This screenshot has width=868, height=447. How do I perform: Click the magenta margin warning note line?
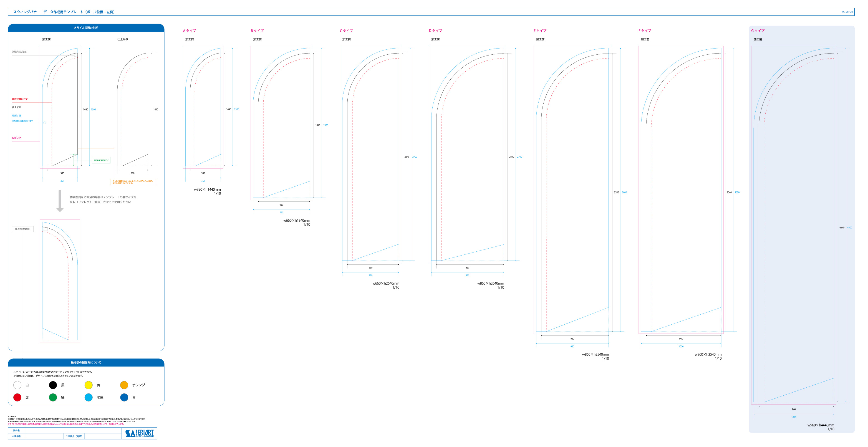tap(66, 424)
